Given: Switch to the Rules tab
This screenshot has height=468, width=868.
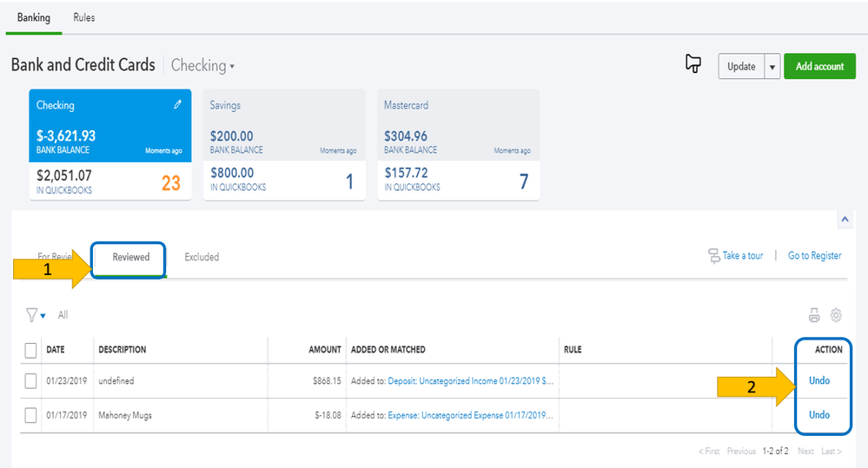Looking at the screenshot, I should tap(83, 17).
